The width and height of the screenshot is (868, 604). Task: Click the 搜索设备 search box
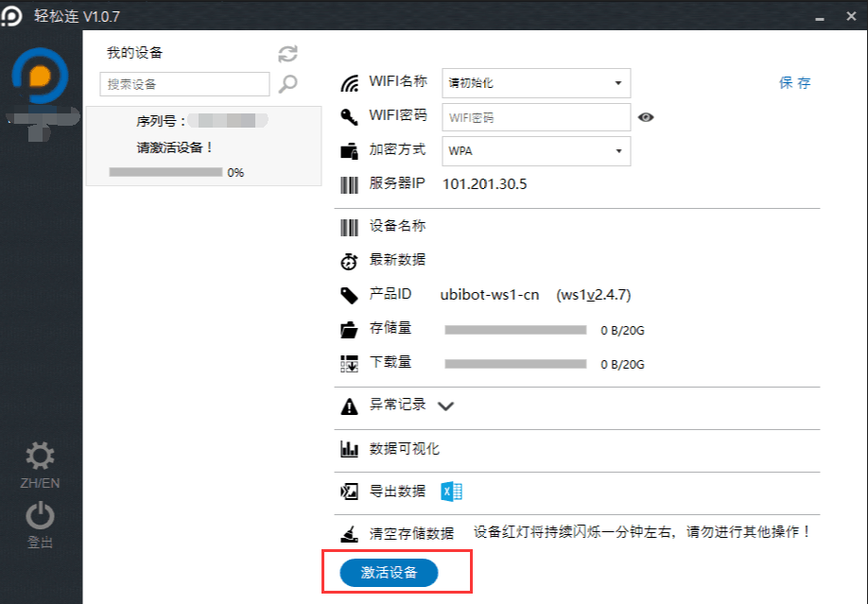pos(184,84)
